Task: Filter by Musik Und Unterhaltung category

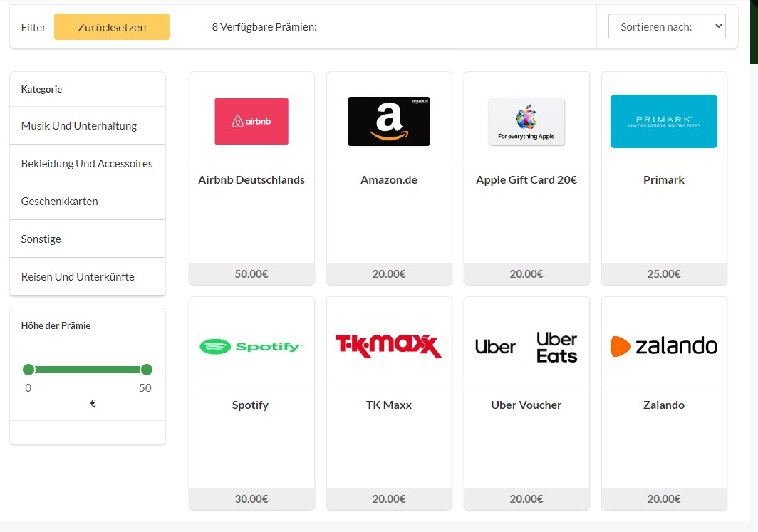Action: coord(79,125)
